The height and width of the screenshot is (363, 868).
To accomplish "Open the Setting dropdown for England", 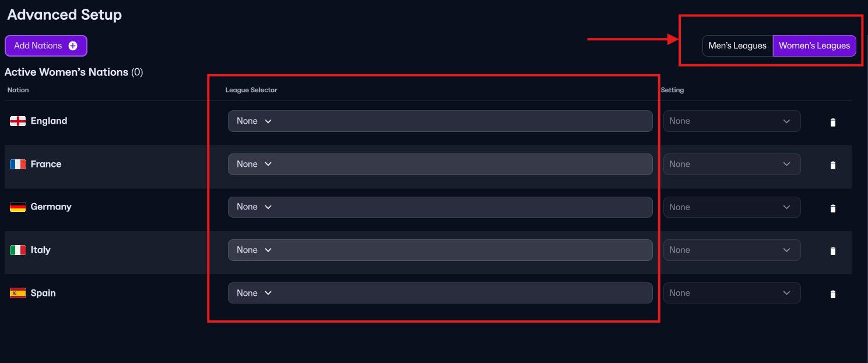I will click(x=732, y=121).
